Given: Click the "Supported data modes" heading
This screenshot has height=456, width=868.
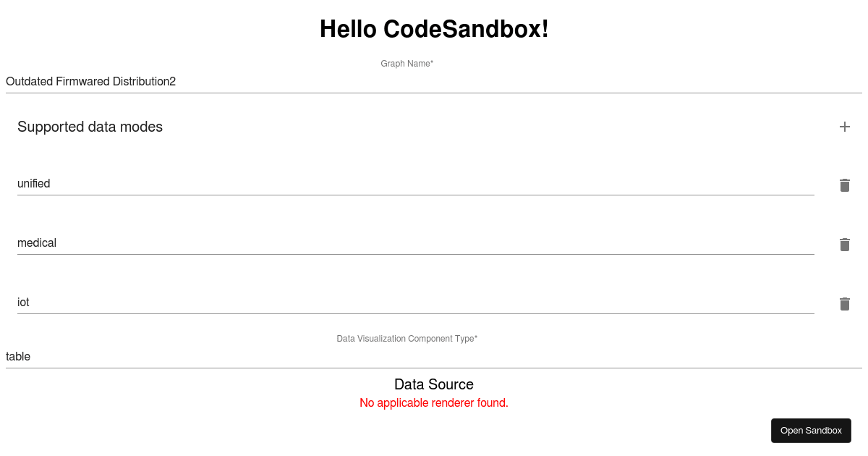Looking at the screenshot, I should [90, 127].
